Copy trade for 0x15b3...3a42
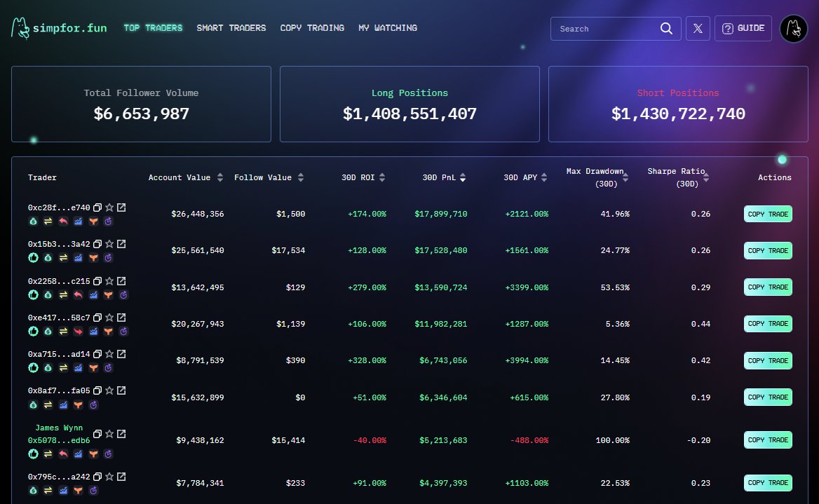The width and height of the screenshot is (819, 504). (x=768, y=251)
